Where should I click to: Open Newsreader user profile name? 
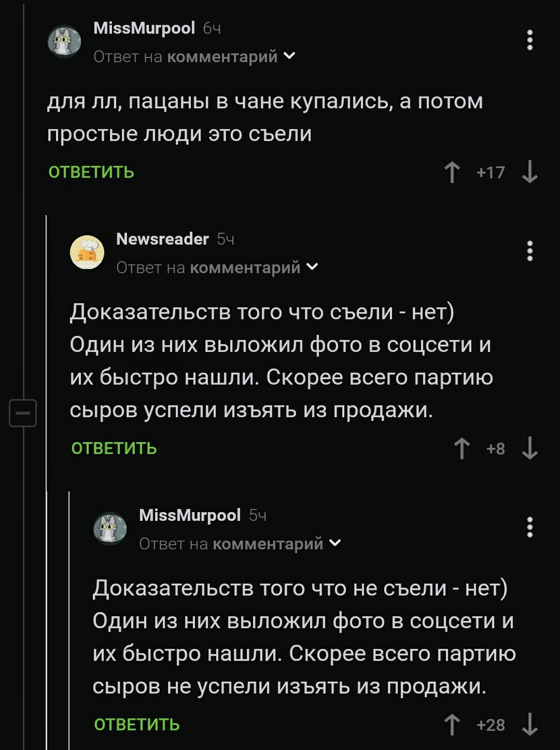[x=162, y=239]
